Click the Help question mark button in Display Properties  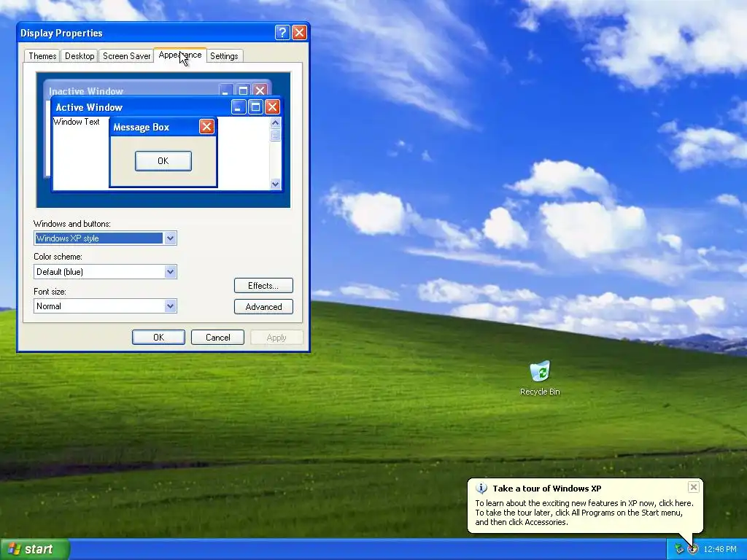(282, 32)
